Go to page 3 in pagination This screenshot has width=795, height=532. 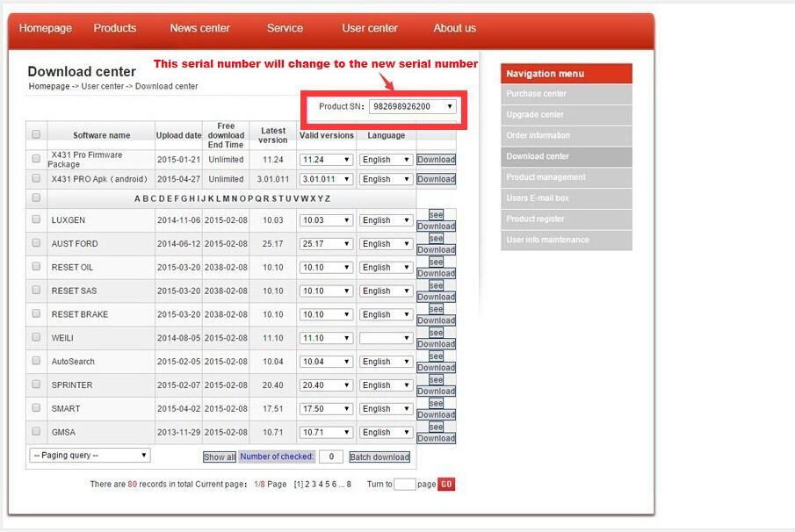point(314,485)
